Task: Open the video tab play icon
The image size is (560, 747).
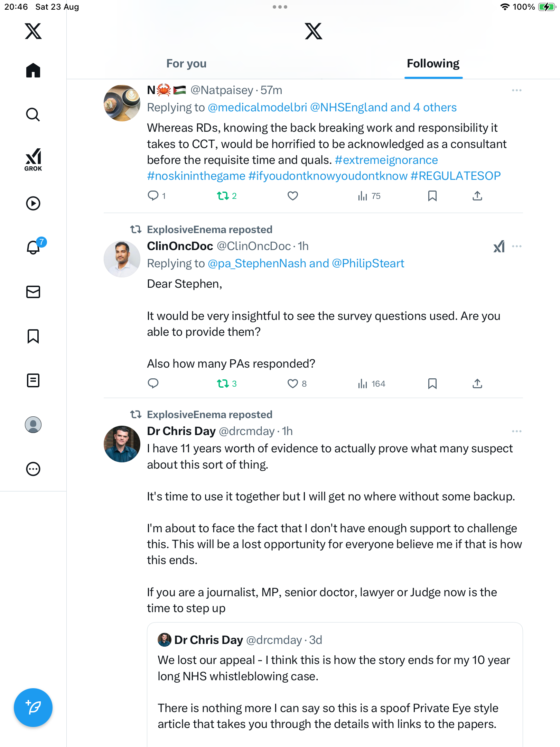Action: pyautogui.click(x=33, y=203)
